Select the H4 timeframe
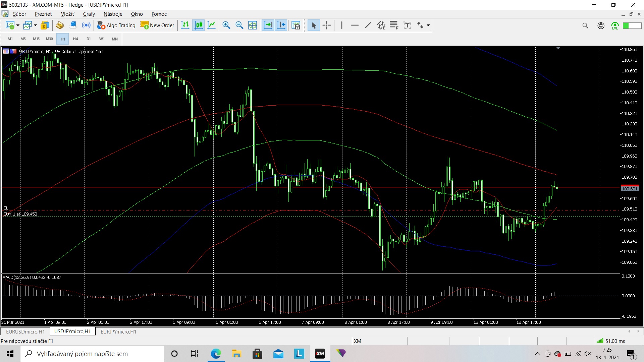The width and height of the screenshot is (644, 362). tap(75, 39)
